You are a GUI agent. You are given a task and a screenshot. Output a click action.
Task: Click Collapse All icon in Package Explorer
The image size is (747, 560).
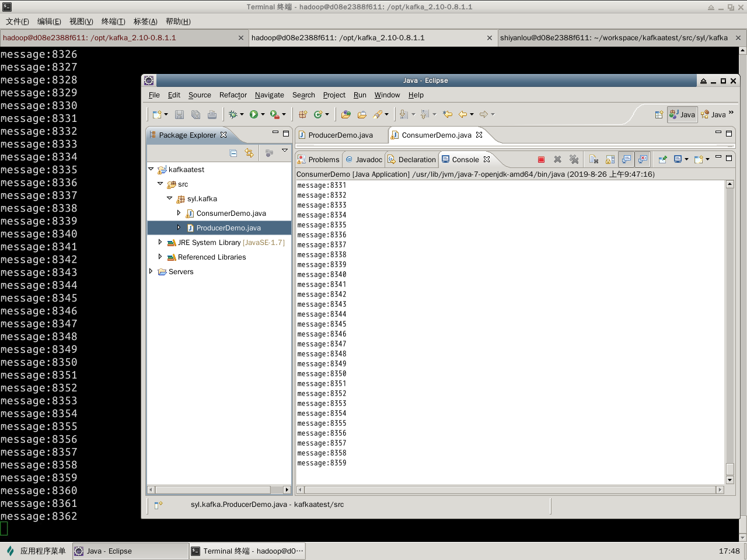233,153
